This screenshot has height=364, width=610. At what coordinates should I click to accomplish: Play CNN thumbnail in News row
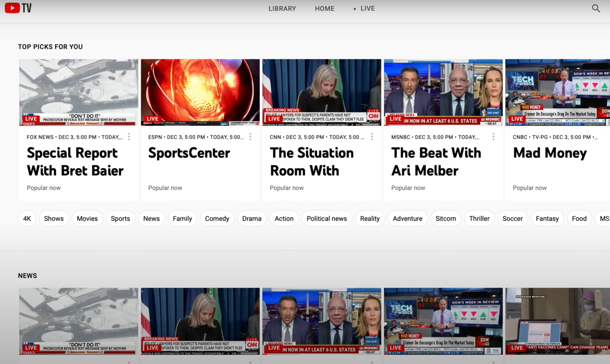[x=200, y=321]
